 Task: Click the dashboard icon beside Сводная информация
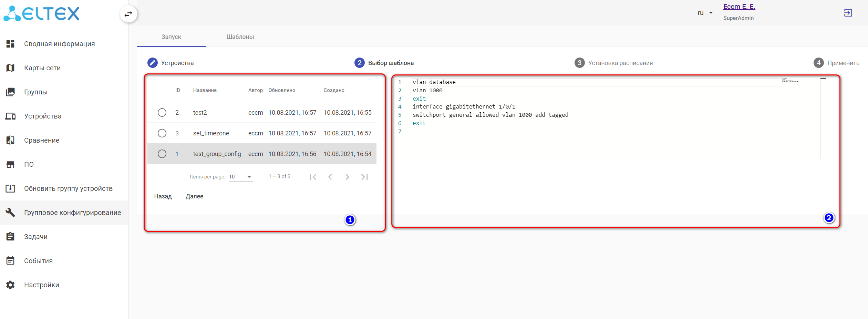pos(10,44)
